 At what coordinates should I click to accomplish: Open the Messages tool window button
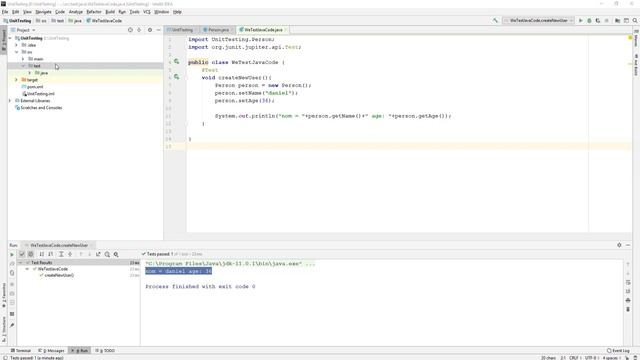(x=51, y=351)
